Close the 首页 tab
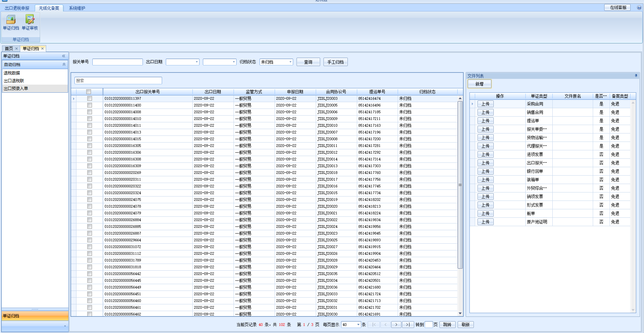Viewport: 644px width, 333px height. click(x=17, y=49)
